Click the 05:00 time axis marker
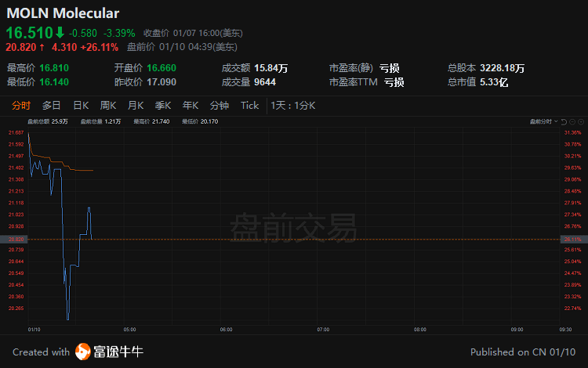 click(x=129, y=330)
